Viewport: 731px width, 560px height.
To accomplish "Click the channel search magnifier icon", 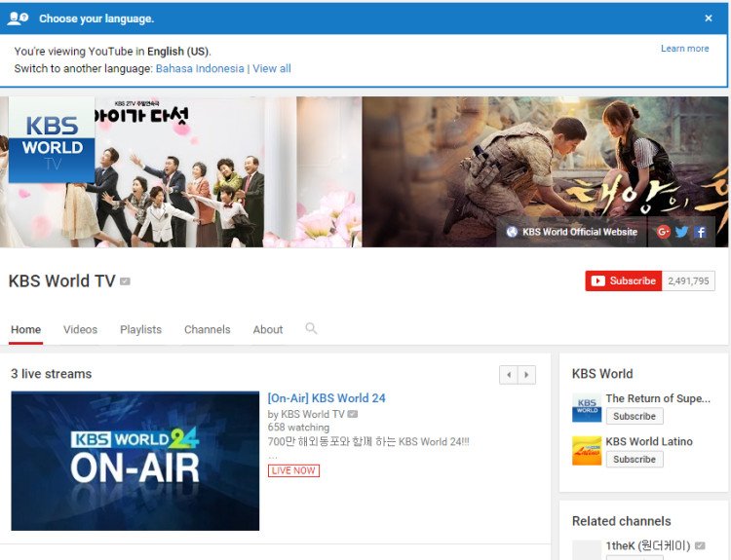I will click(x=311, y=328).
